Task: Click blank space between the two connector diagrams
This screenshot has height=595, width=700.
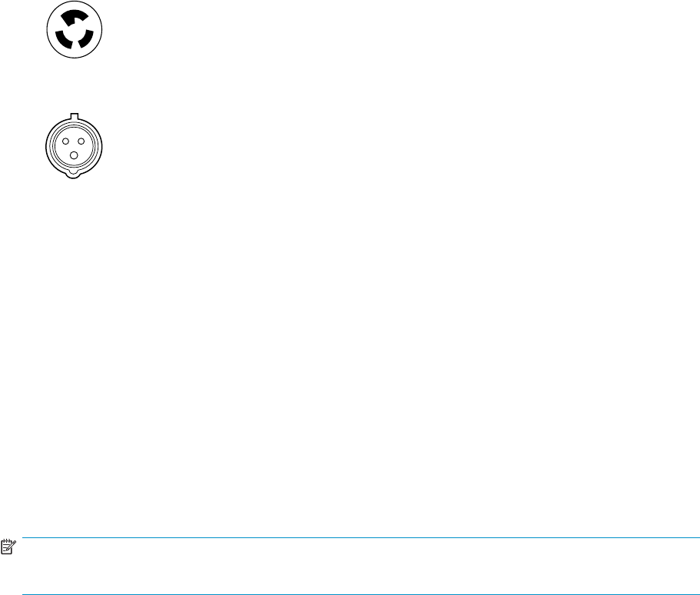Action: point(75,86)
